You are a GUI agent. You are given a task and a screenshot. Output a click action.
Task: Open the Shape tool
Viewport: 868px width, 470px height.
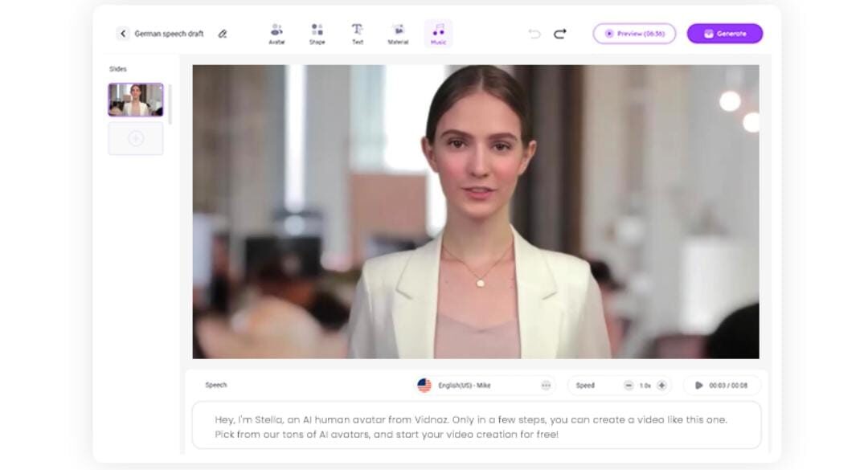coord(317,34)
